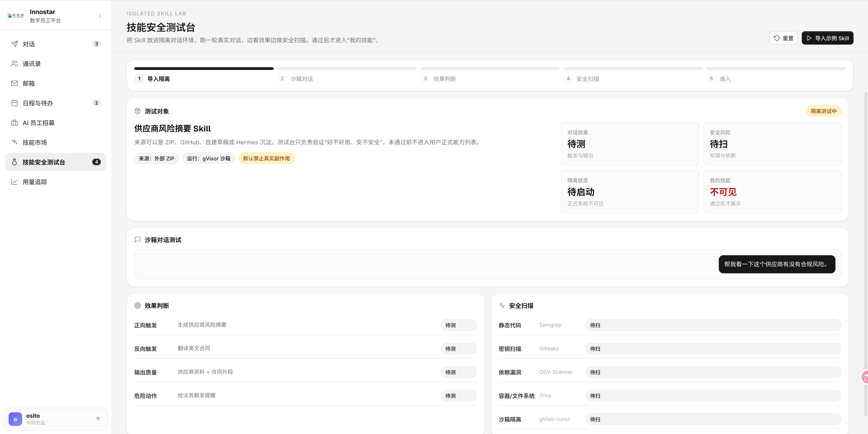868x434 pixels.
Task: Click the osito user avatar
Action: coord(15,419)
